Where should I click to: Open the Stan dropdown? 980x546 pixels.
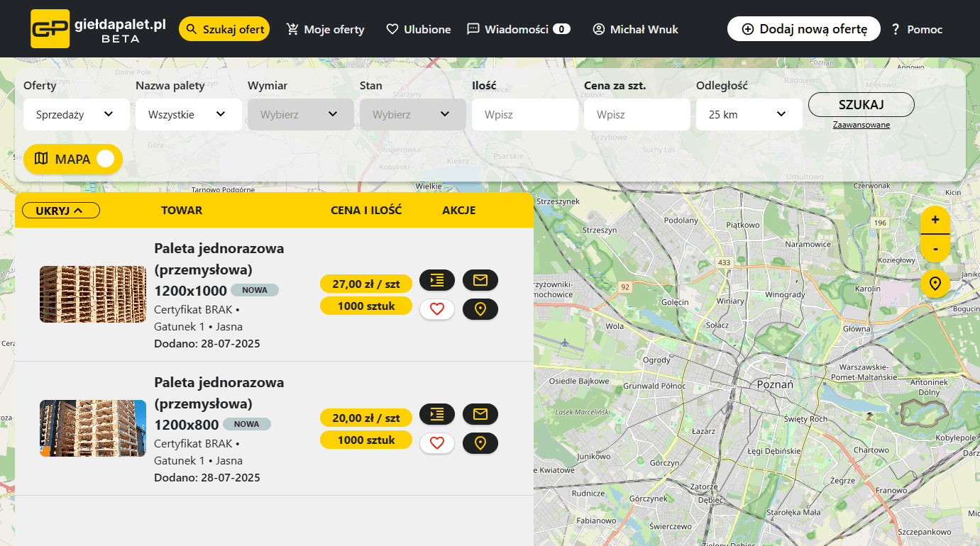[x=413, y=114]
